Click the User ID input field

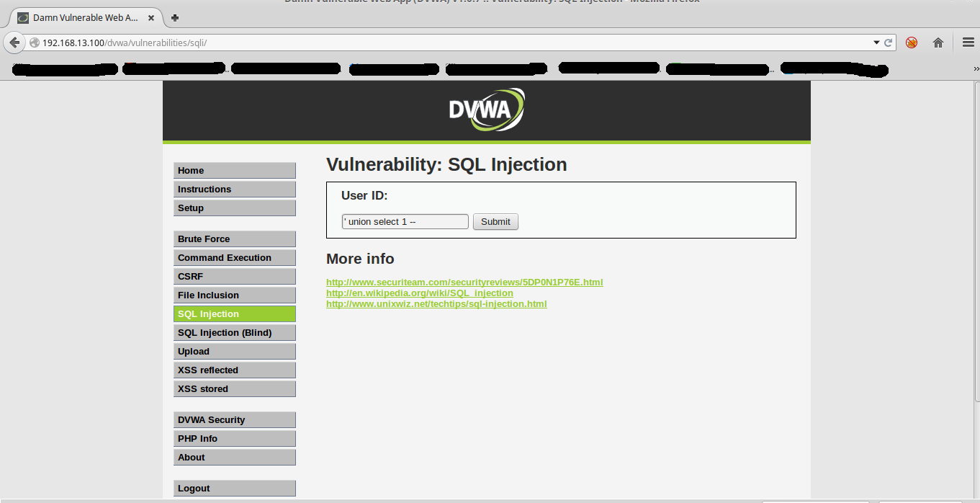(x=405, y=221)
